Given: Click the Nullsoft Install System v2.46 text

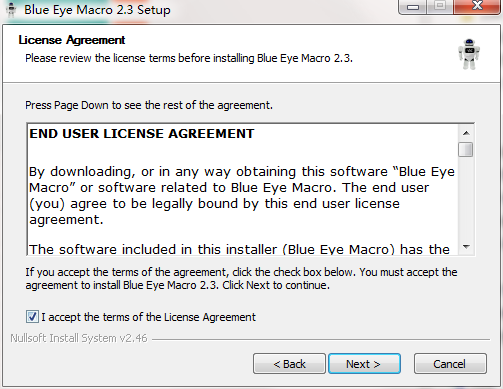Looking at the screenshot, I should tap(79, 338).
